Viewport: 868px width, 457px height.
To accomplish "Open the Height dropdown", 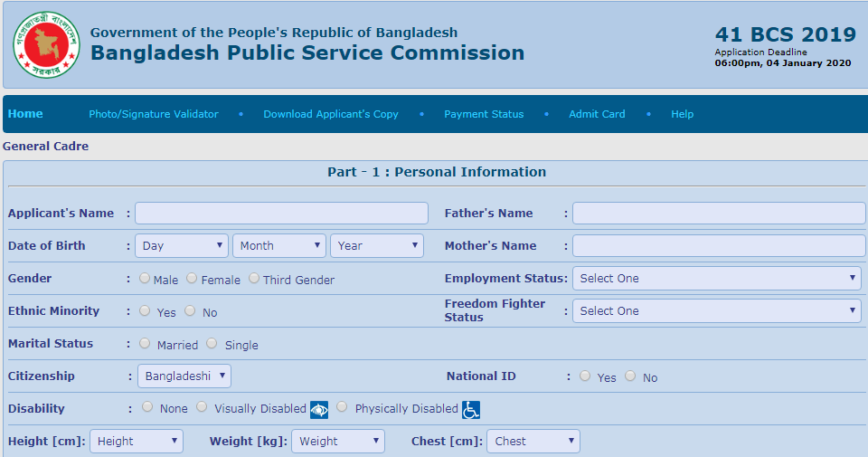I will click(137, 442).
